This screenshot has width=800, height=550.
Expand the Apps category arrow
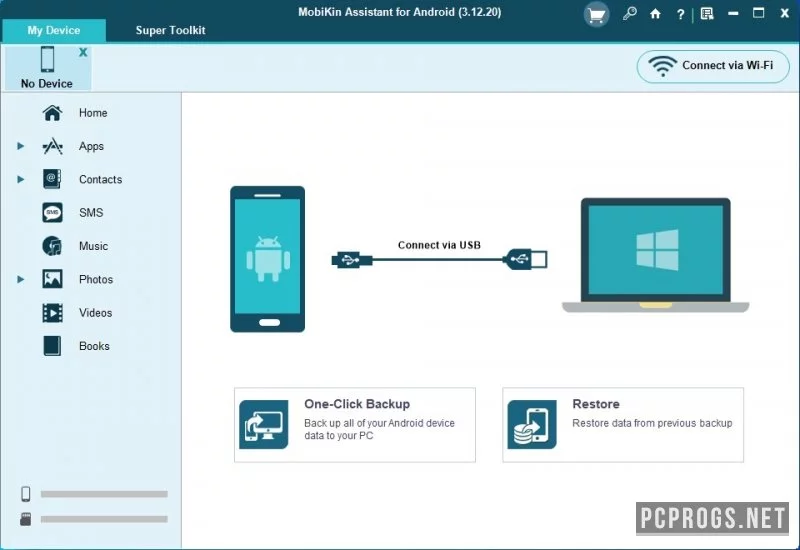coord(20,146)
